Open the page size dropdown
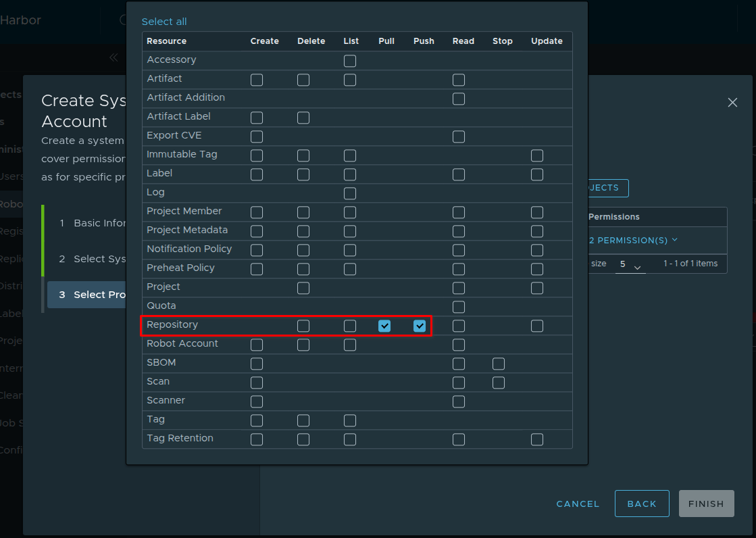The width and height of the screenshot is (756, 538). pos(630,264)
